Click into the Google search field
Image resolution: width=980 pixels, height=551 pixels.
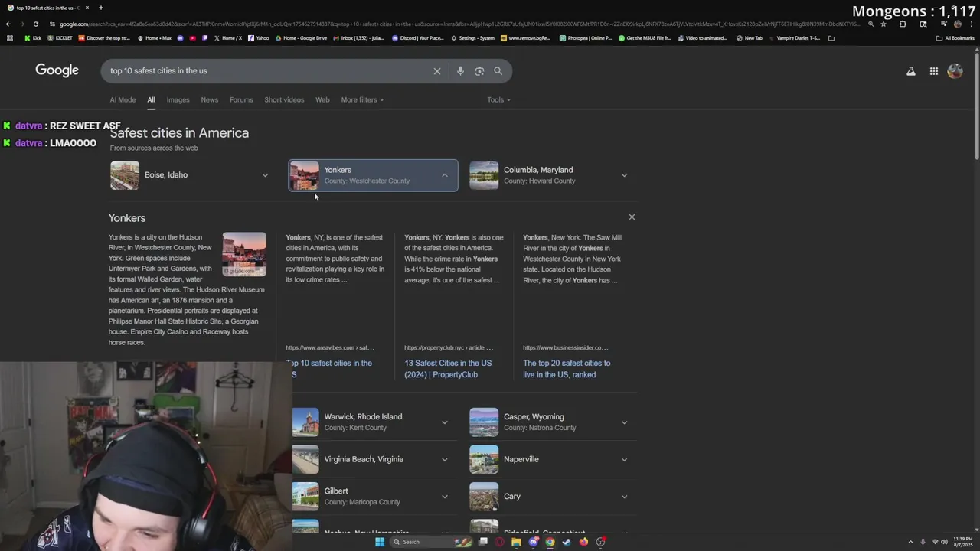(268, 71)
